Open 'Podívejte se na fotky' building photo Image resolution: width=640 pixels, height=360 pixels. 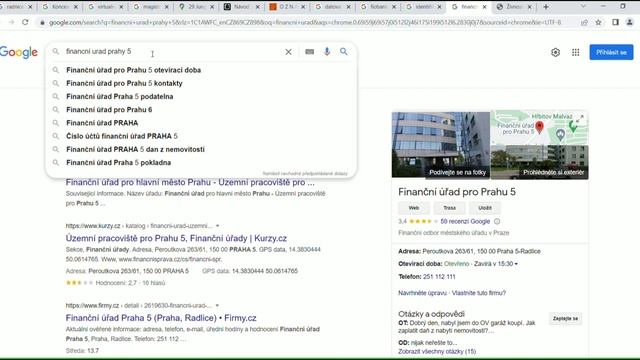(441, 145)
